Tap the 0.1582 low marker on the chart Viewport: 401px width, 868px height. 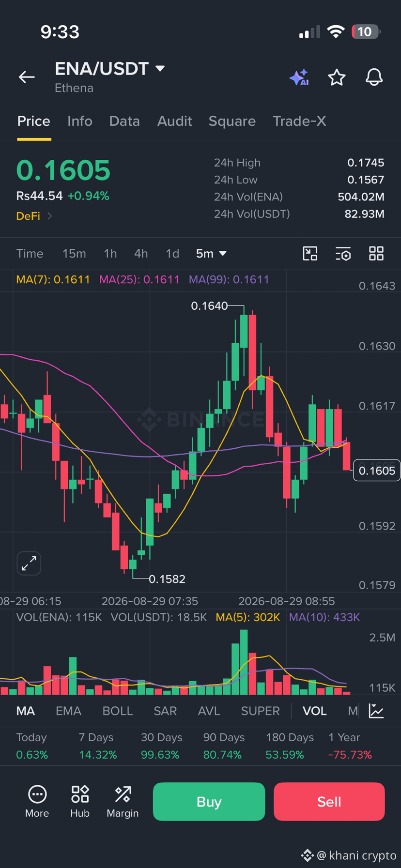tap(167, 579)
